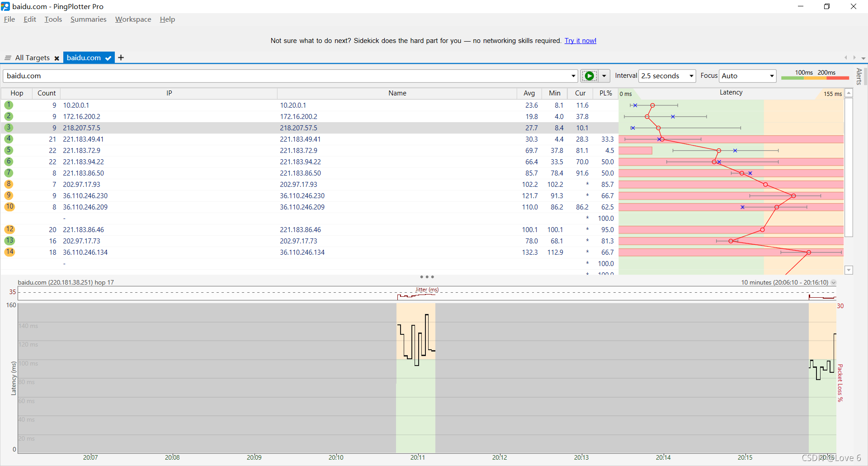Open the Workspace menu
This screenshot has height=466, width=868.
[x=133, y=19]
